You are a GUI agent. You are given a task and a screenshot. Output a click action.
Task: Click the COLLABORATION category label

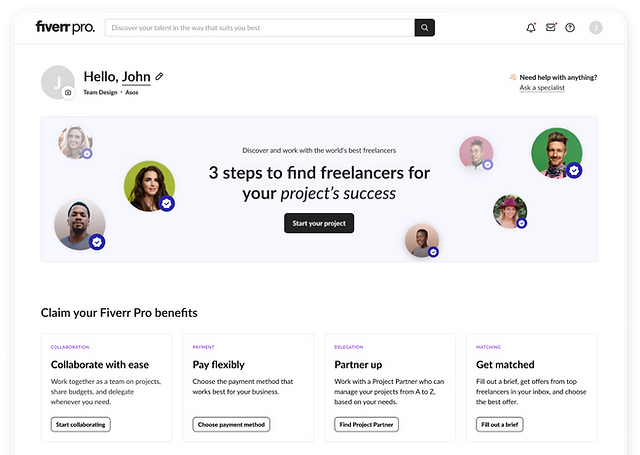click(x=70, y=347)
